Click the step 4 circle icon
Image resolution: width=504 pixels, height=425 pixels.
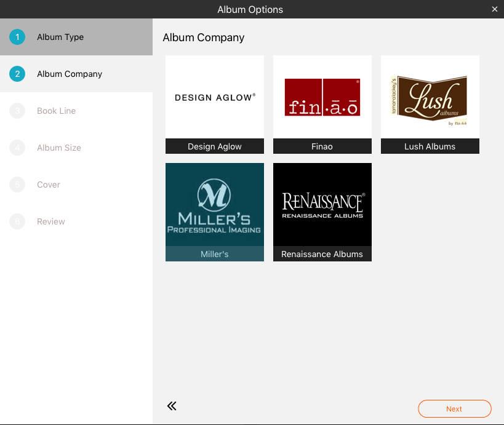[17, 148]
